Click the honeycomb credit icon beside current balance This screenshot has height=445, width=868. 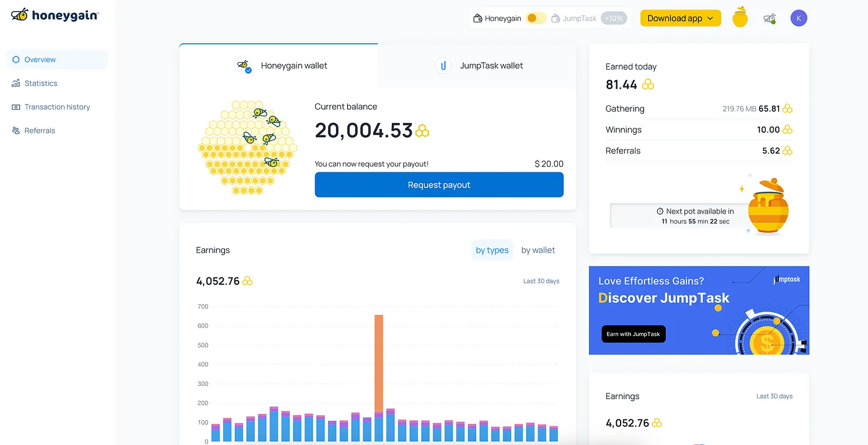point(422,131)
